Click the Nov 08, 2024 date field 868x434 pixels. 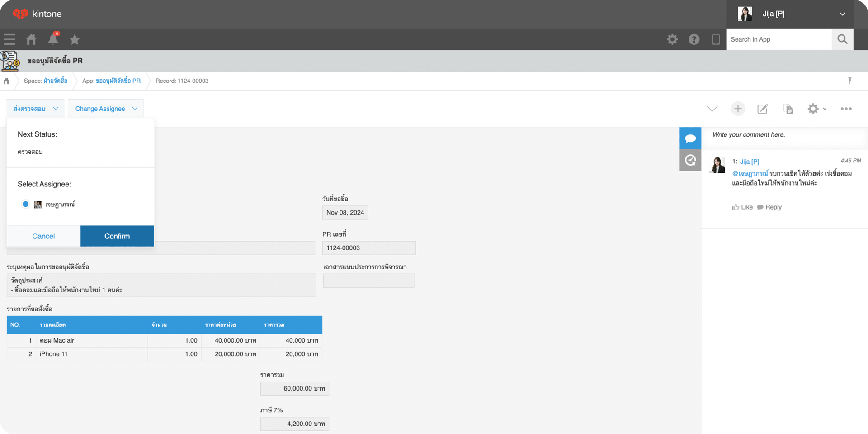point(345,213)
